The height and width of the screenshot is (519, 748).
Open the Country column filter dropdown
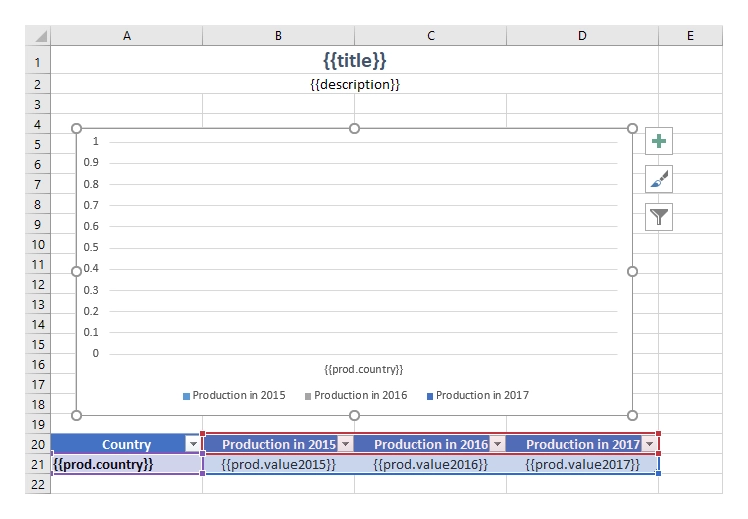pyautogui.click(x=193, y=444)
